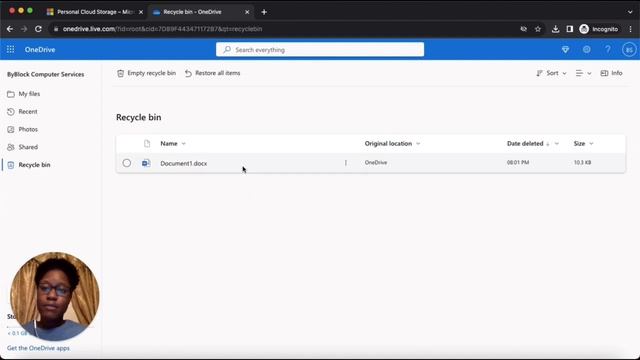Click the file type column header icon
The height and width of the screenshot is (360, 640).
click(x=147, y=143)
